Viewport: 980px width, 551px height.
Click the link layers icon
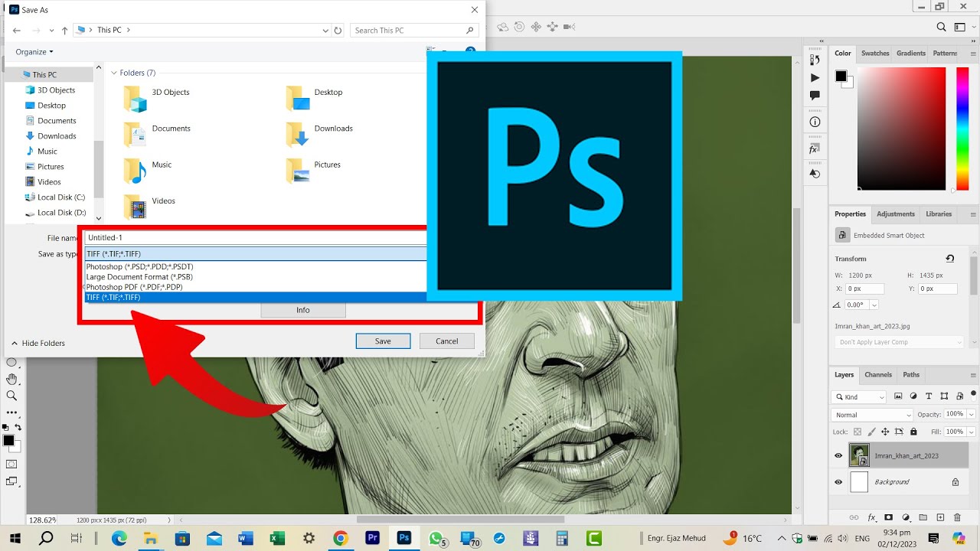[x=854, y=517]
